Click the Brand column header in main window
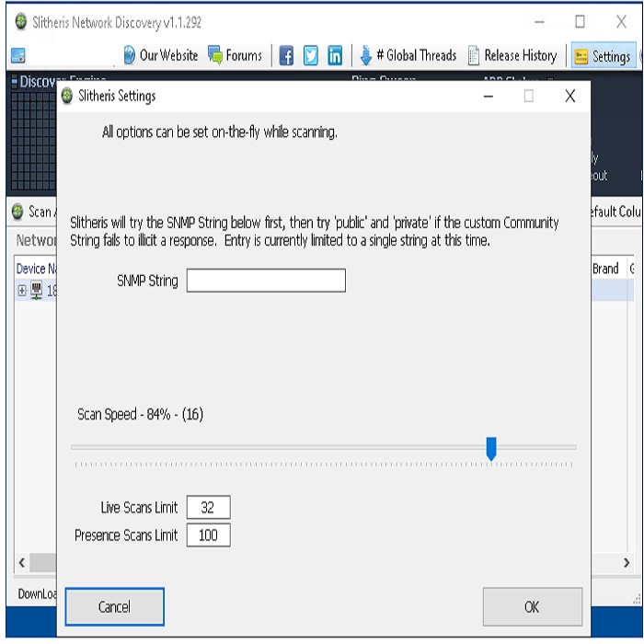Image resolution: width=644 pixels, height=644 pixels. point(605,269)
